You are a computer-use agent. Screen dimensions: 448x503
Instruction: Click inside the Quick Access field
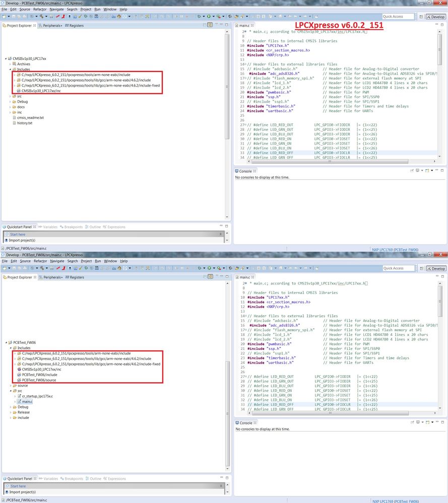(398, 17)
